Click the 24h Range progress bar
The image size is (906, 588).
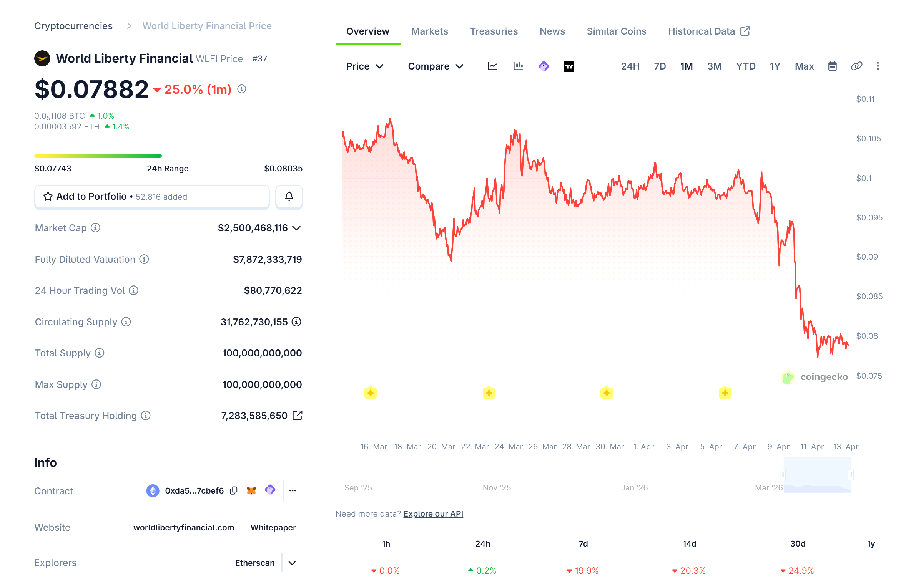point(98,155)
